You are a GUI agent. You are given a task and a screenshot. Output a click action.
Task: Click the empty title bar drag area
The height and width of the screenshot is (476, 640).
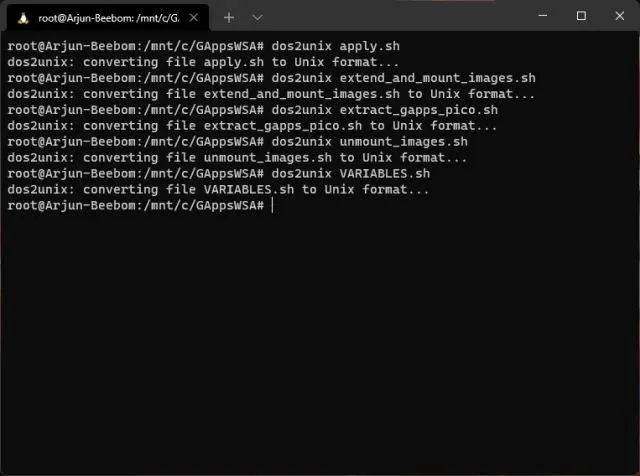400,16
